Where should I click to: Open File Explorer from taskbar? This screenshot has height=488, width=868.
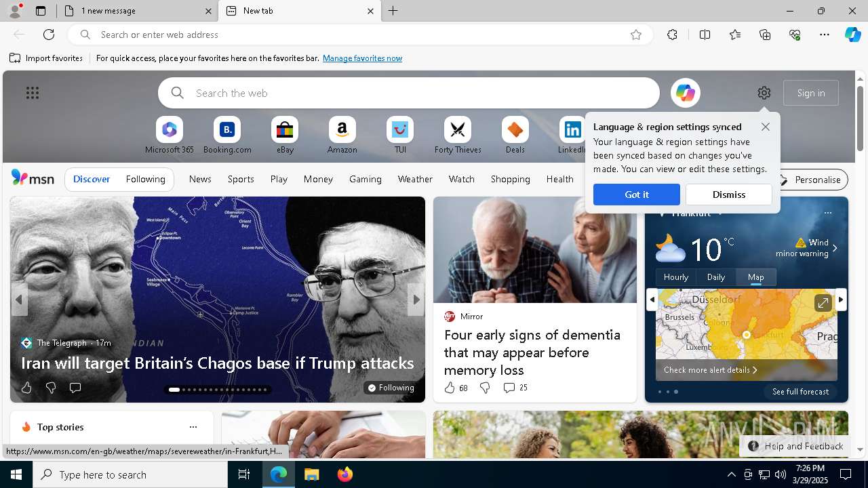311,474
